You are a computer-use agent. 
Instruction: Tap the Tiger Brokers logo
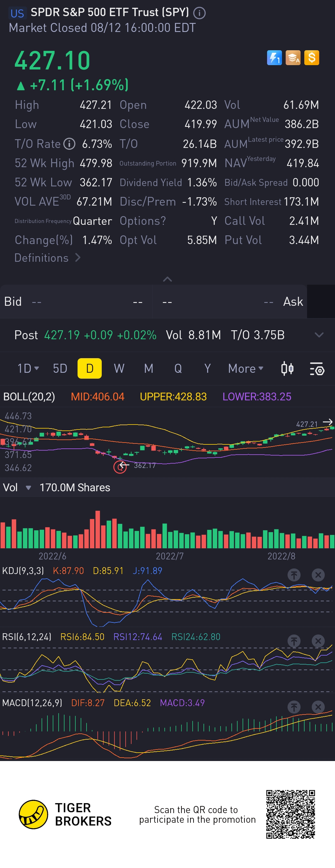(x=65, y=814)
